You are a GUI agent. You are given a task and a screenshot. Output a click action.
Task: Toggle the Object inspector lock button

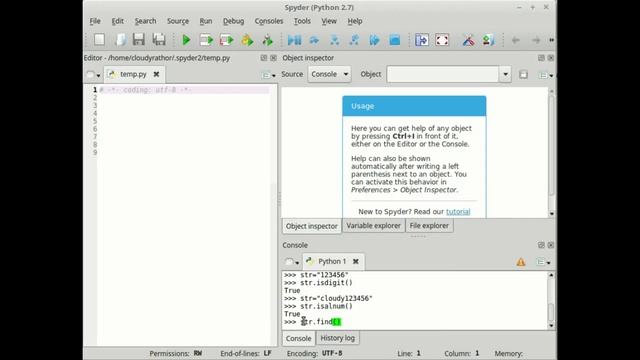coord(523,74)
